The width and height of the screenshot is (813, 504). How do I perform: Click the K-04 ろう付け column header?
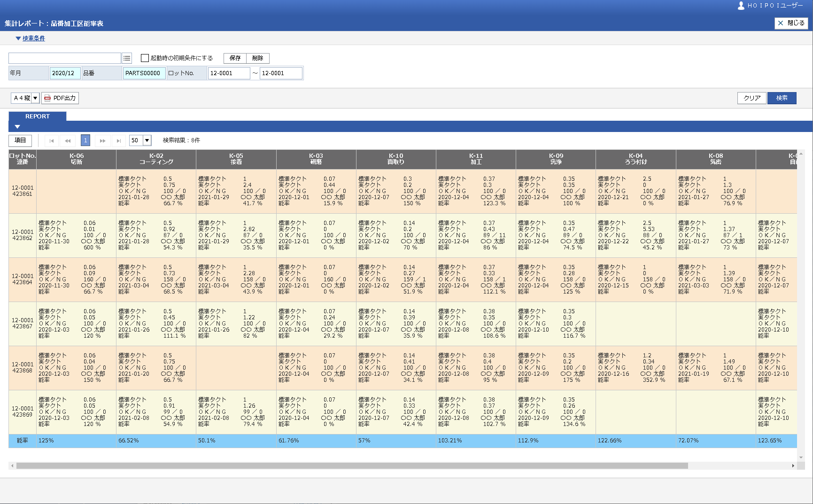pos(636,159)
